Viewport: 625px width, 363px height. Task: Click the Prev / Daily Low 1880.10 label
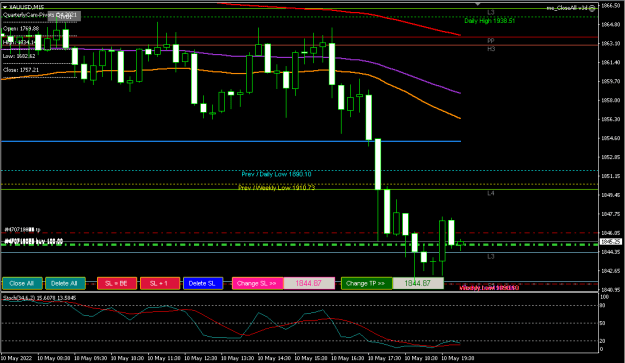pos(276,174)
